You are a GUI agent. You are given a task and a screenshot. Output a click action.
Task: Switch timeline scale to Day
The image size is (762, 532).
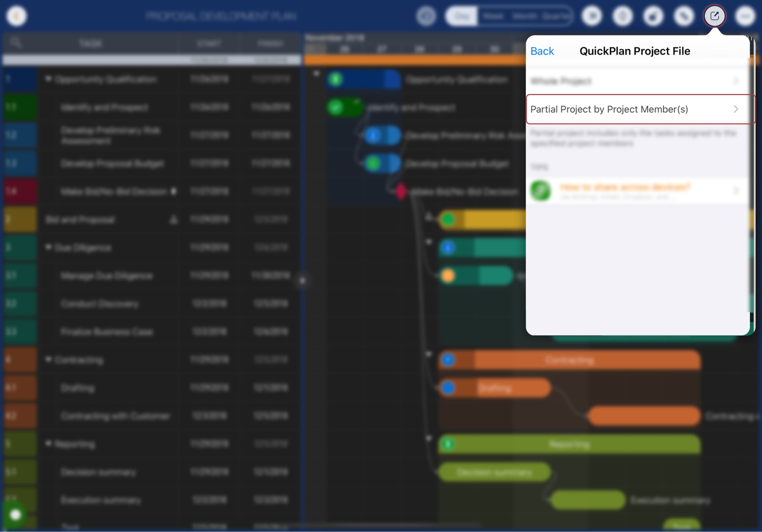point(462,16)
